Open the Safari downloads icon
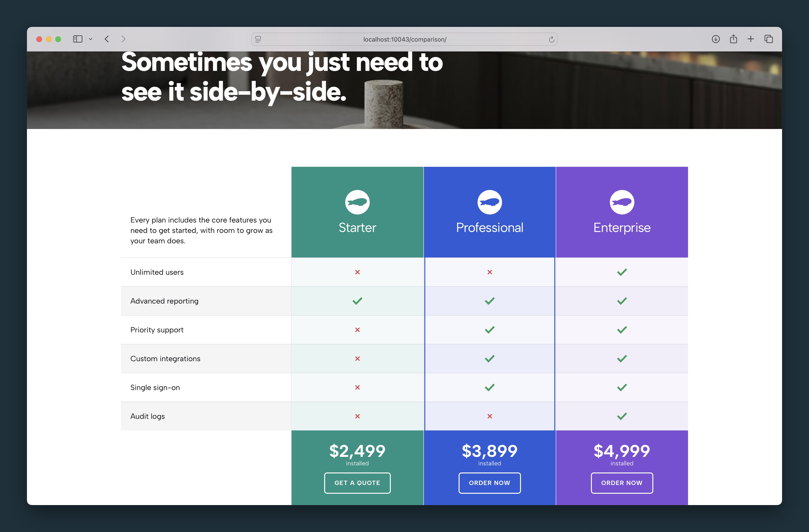 click(x=715, y=39)
